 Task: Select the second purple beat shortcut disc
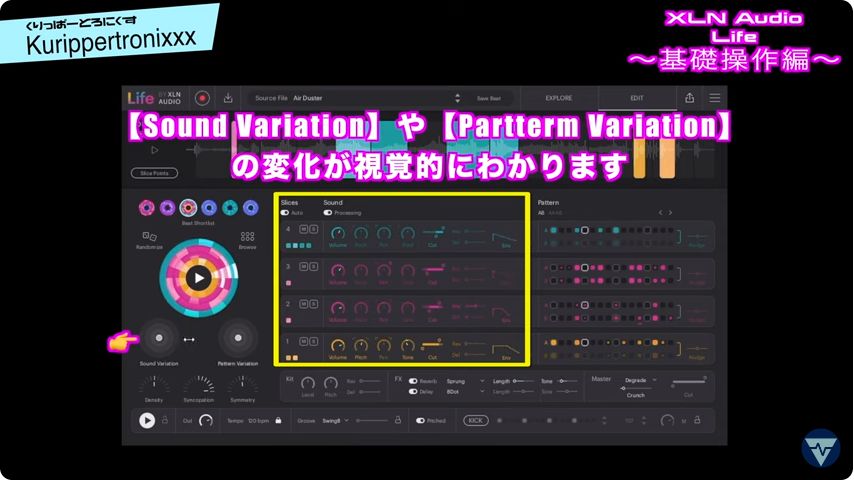click(167, 208)
